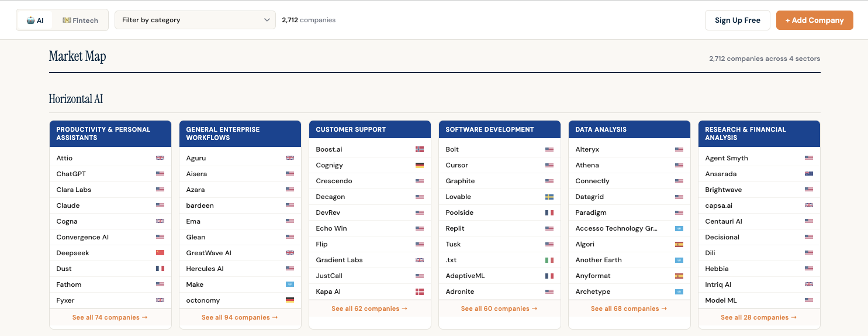The image size is (868, 336).
Task: Open the Decagon company entry
Action: pos(370,197)
